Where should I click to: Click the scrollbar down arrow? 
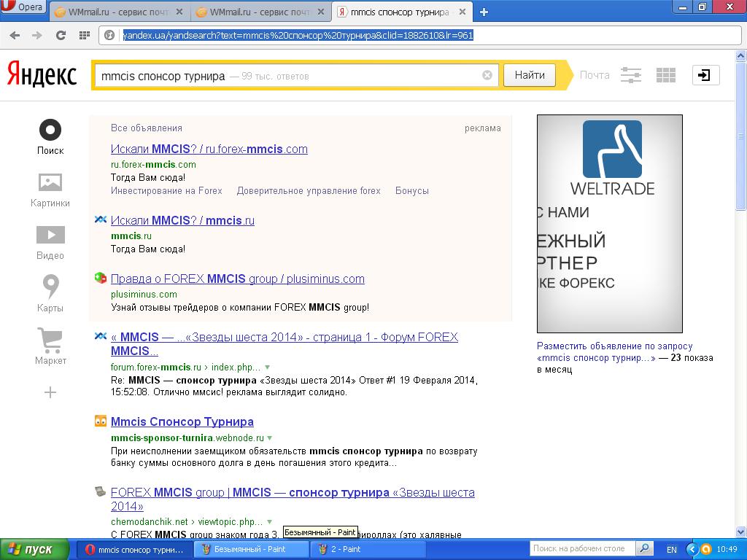click(x=741, y=532)
